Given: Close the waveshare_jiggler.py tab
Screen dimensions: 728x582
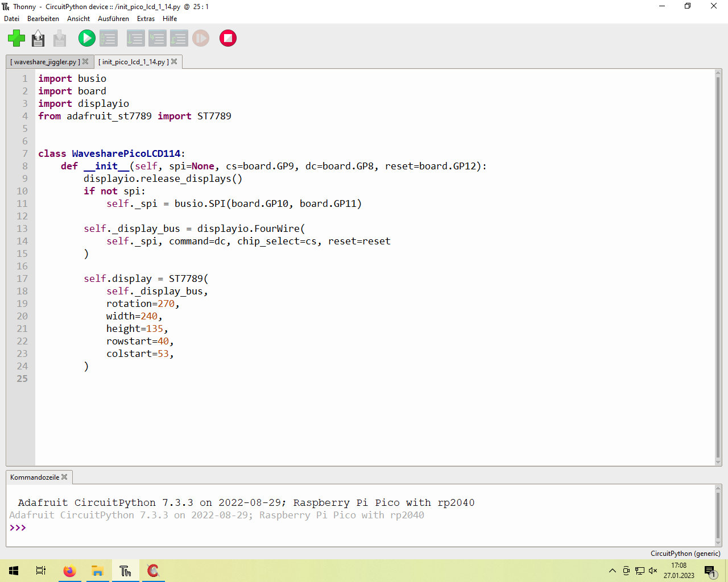Looking at the screenshot, I should 85,61.
